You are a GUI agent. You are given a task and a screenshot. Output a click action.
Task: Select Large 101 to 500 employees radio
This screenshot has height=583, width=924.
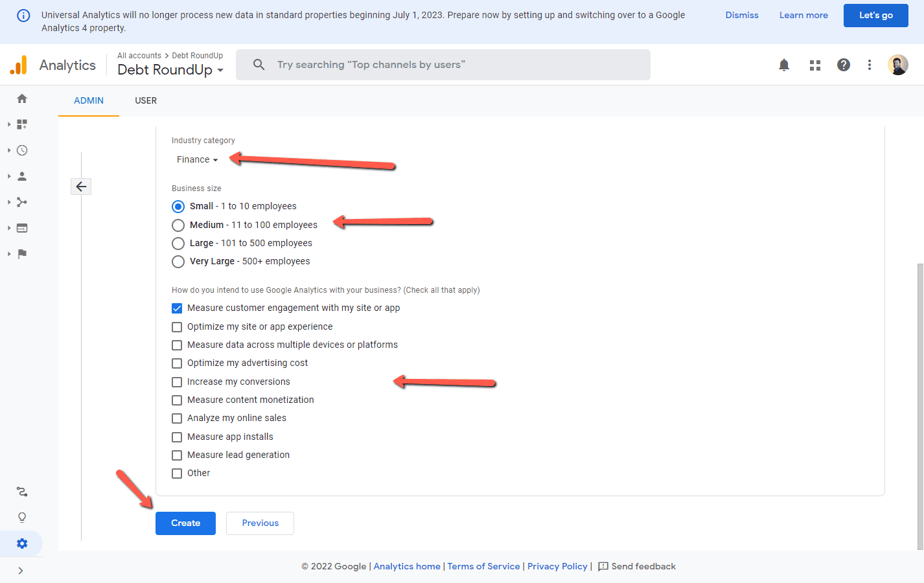tap(178, 244)
